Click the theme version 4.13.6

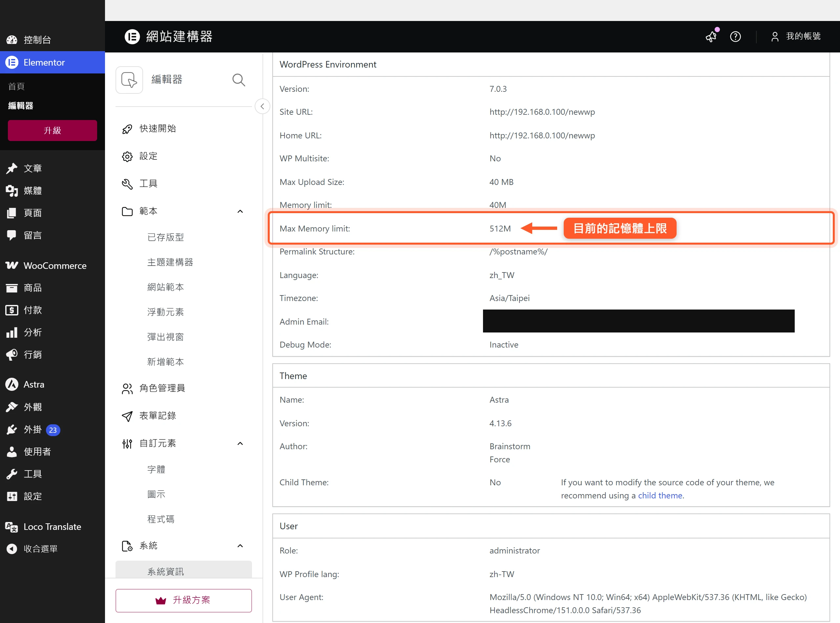click(500, 423)
